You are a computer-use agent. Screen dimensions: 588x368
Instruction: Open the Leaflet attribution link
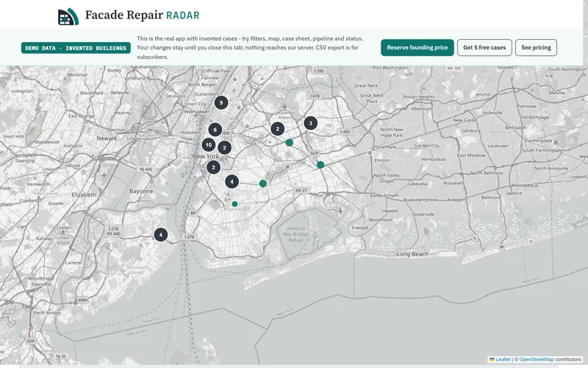point(500,359)
